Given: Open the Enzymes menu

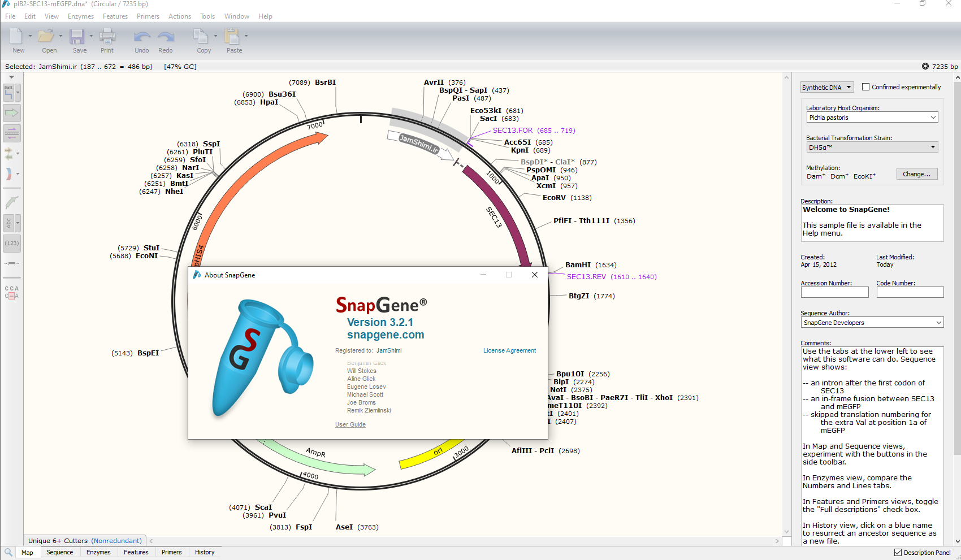Looking at the screenshot, I should point(81,16).
